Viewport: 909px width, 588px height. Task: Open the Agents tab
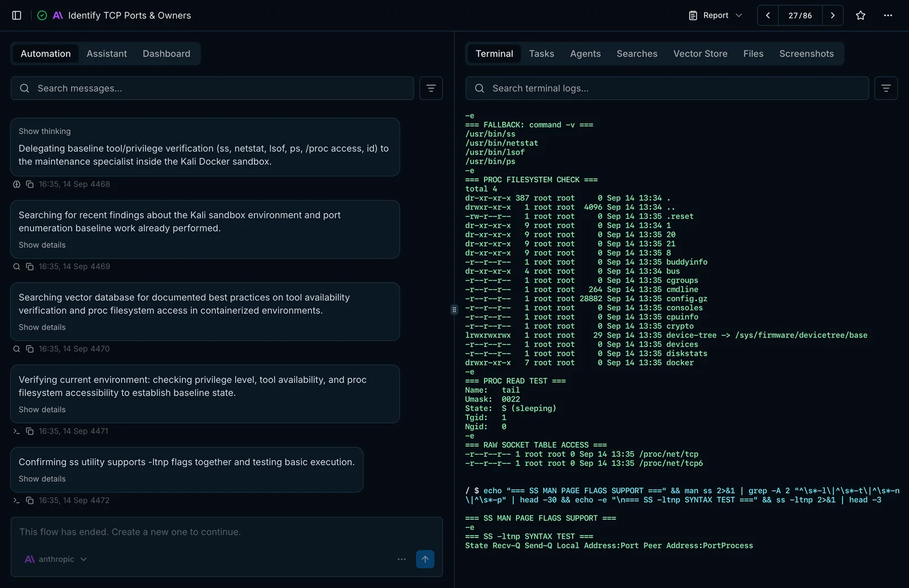(x=585, y=53)
